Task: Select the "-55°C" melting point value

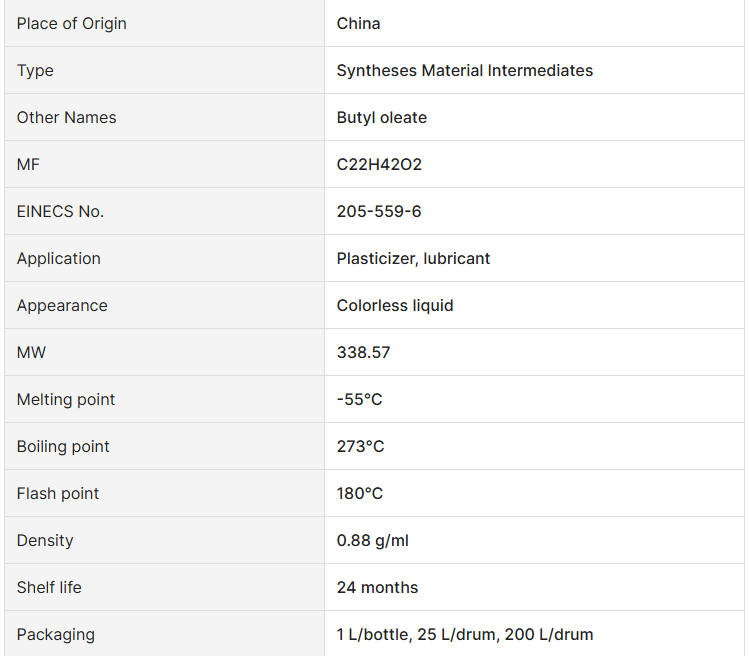Action: (359, 399)
